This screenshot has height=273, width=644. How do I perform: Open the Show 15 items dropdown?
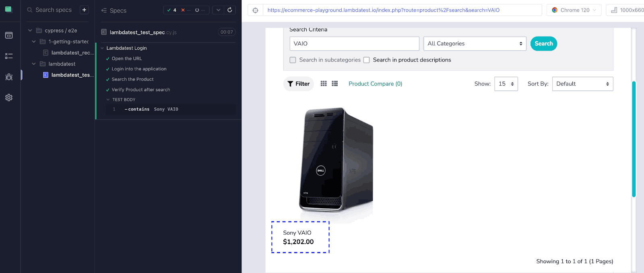506,84
